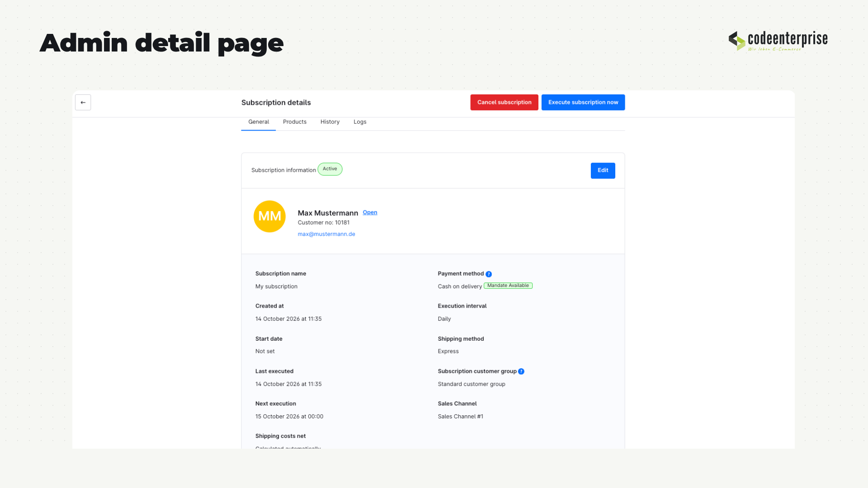Open the Payment method help tooltip icon
Viewport: 868px width, 488px height.
pos(489,274)
